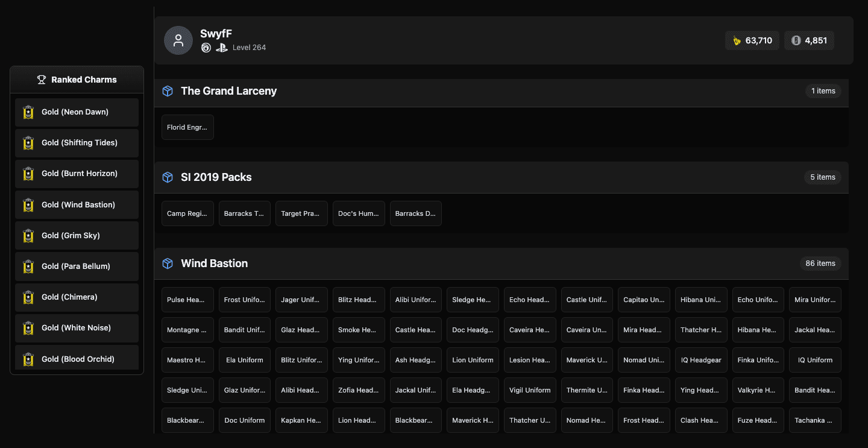Click the Ubisoft platform icon
The width and height of the screenshot is (868, 448).
coord(206,48)
